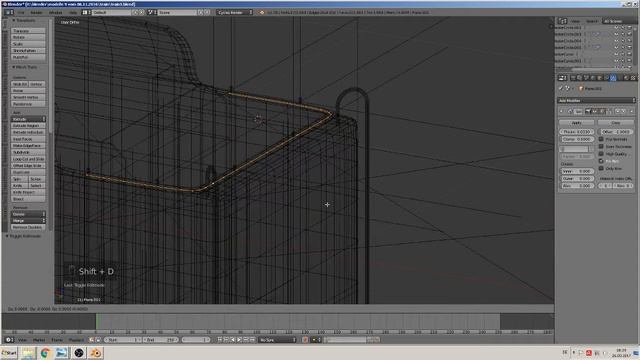Collapse the Mesh Tools panel

point(14,67)
